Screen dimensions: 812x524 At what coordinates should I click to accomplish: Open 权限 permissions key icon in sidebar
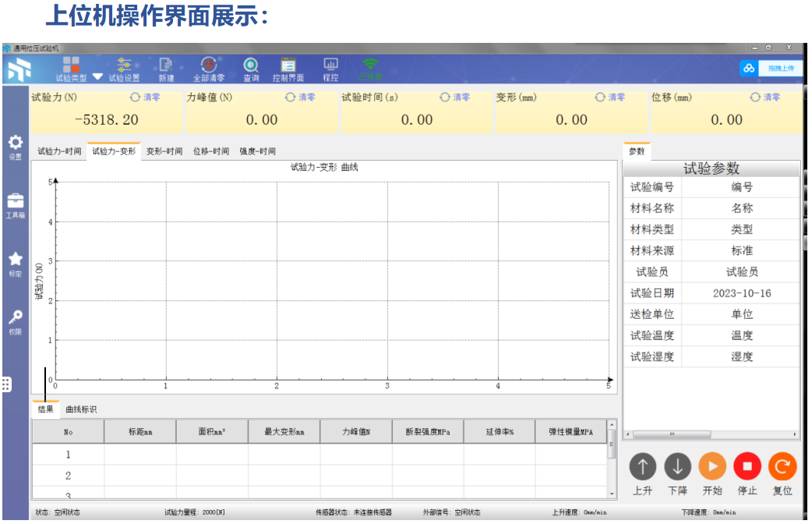pyautogui.click(x=16, y=321)
